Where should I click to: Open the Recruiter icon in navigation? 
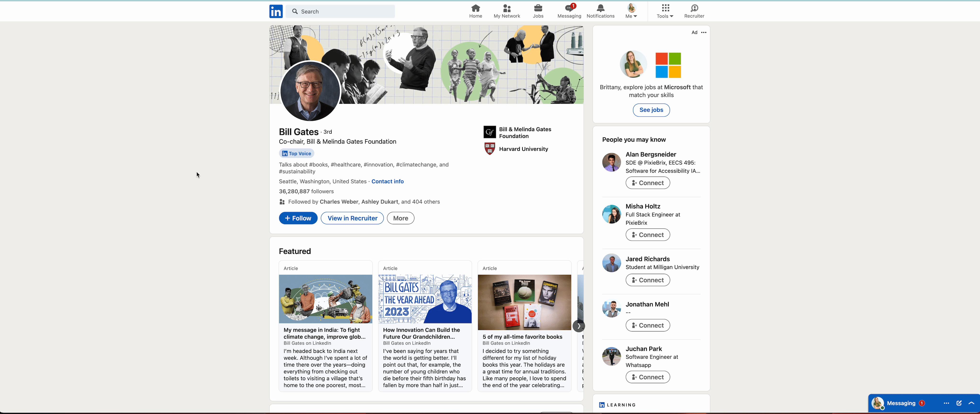point(694,11)
